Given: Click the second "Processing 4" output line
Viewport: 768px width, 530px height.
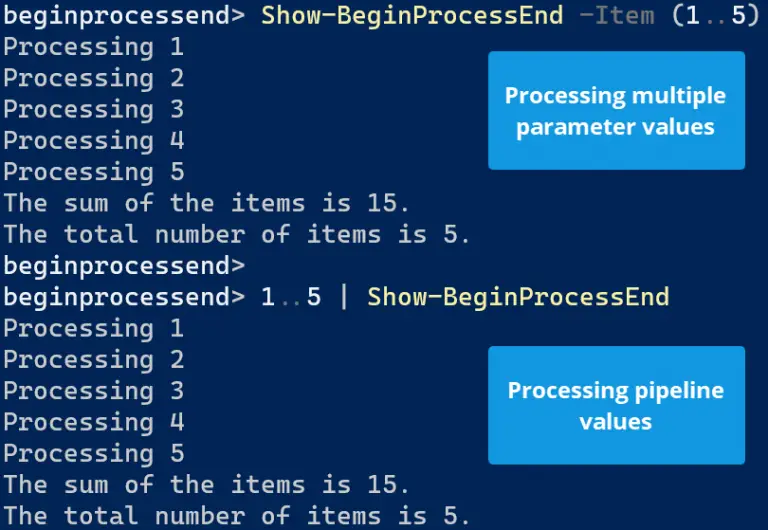Looking at the screenshot, I should [x=94, y=423].
